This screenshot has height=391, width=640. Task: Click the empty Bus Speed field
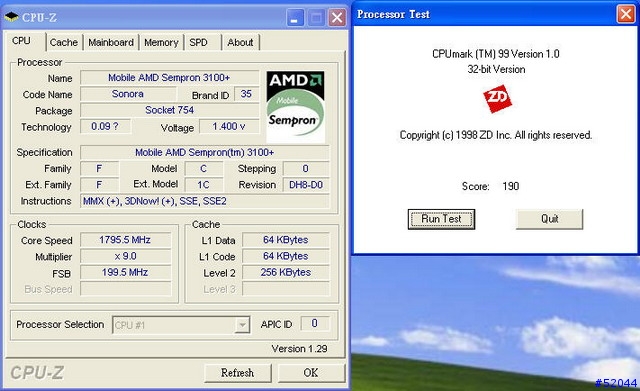pyautogui.click(x=125, y=289)
